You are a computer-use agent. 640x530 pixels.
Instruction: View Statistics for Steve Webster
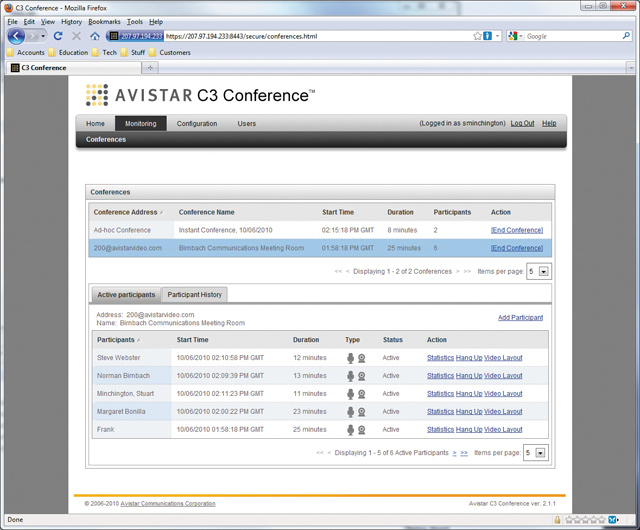click(x=440, y=358)
